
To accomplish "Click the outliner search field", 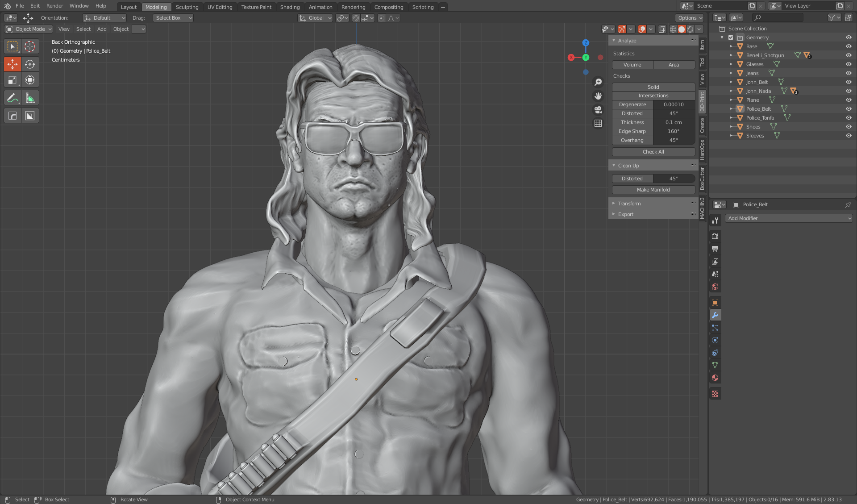I will (x=777, y=17).
